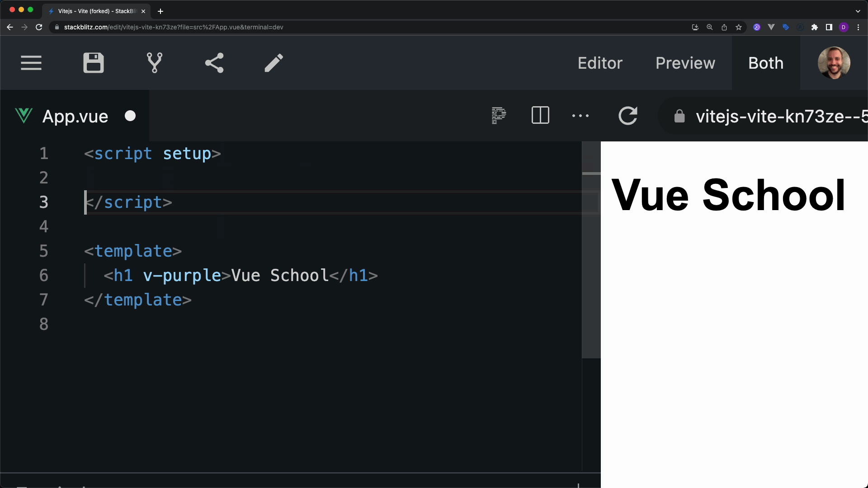
Task: Fork the project
Action: 155,63
